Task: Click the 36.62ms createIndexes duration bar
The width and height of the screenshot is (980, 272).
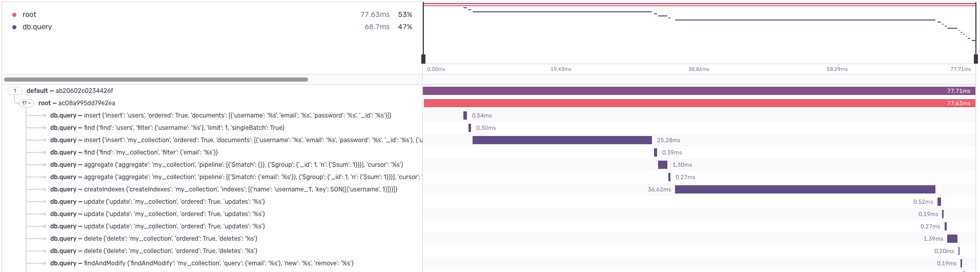Action: (805, 189)
